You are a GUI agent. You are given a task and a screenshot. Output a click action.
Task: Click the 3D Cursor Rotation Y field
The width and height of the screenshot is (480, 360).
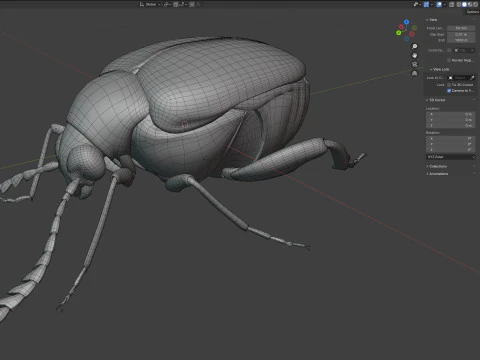[x=450, y=144]
